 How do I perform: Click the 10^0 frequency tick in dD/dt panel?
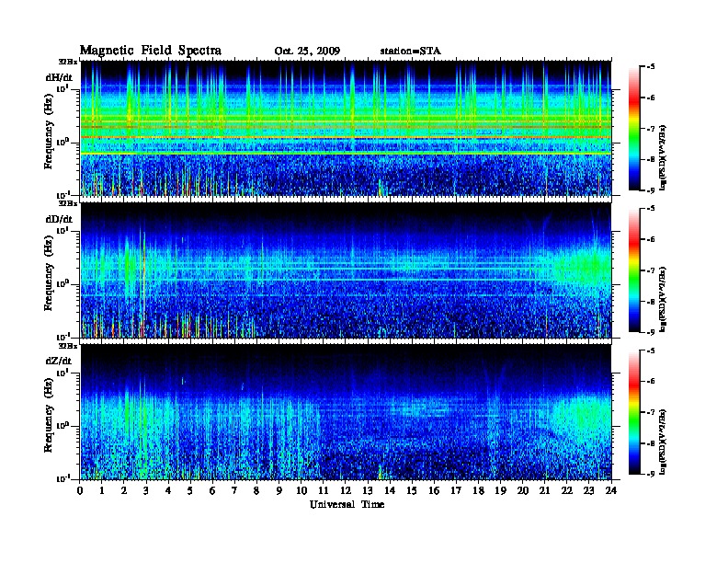coord(63,283)
